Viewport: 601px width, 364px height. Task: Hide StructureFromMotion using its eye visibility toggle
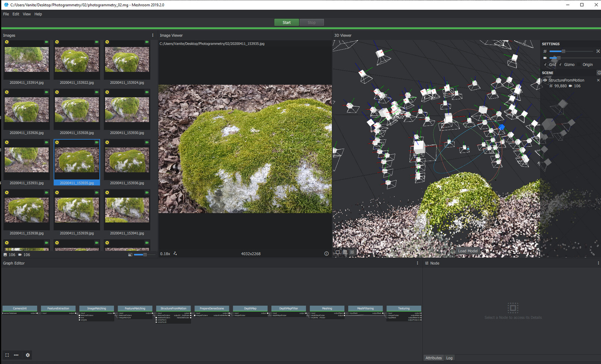pos(545,80)
